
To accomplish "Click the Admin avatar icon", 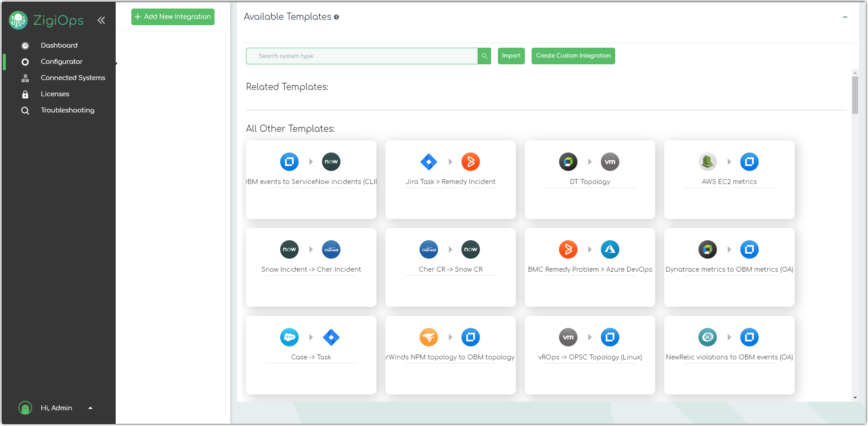I will pyautogui.click(x=25, y=408).
